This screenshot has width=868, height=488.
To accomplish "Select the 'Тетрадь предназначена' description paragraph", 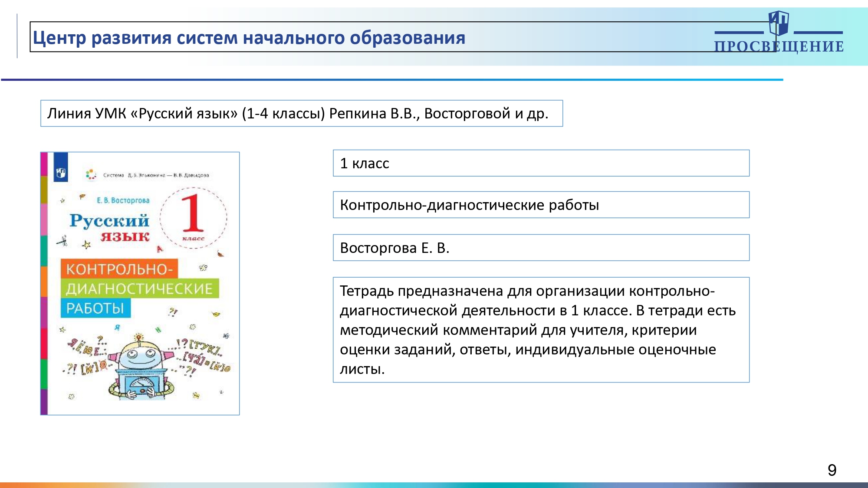I will pyautogui.click(x=541, y=330).
